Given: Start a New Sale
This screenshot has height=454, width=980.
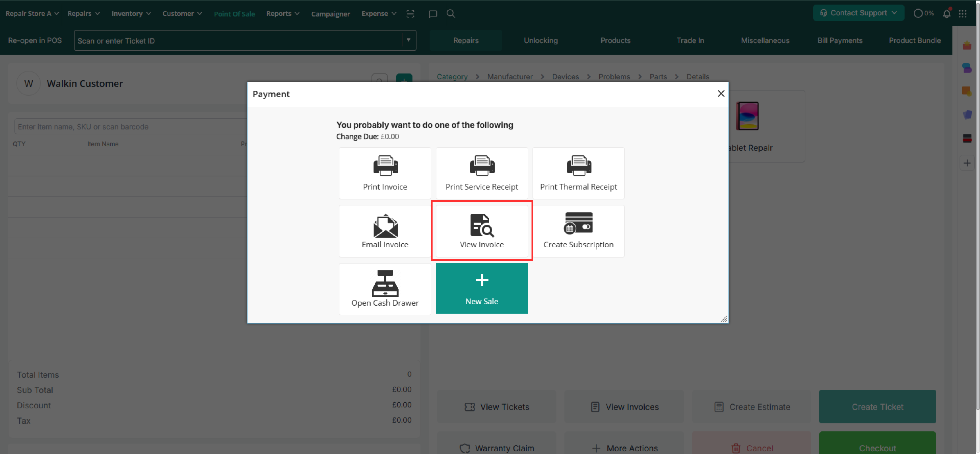Looking at the screenshot, I should pyautogui.click(x=482, y=288).
